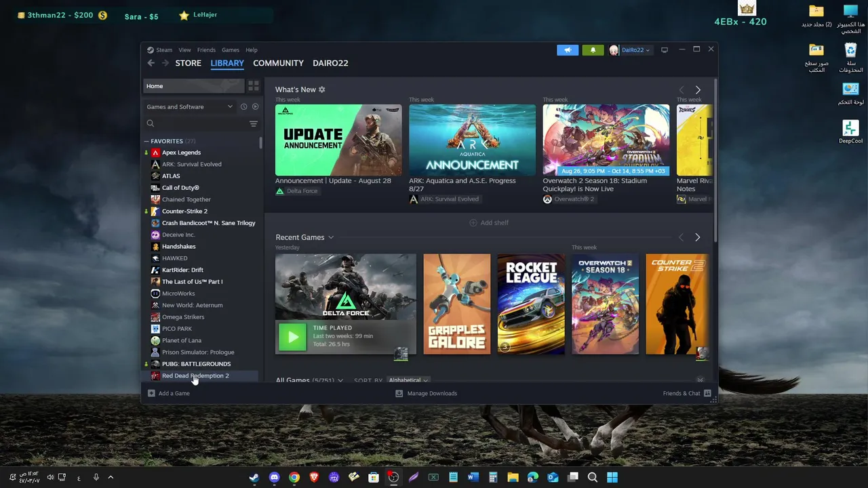Image resolution: width=868 pixels, height=488 pixels.
Task: Open Friends & Chat
Action: click(x=687, y=393)
